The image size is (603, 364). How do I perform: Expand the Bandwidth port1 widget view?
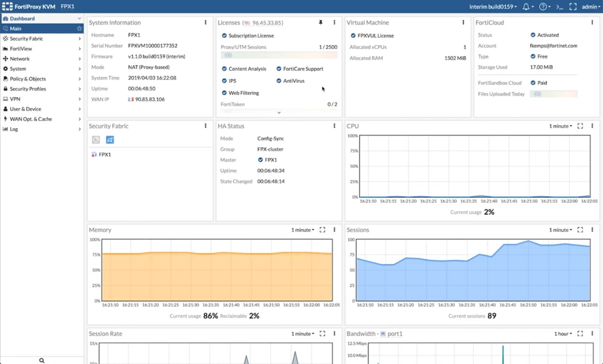click(x=580, y=334)
